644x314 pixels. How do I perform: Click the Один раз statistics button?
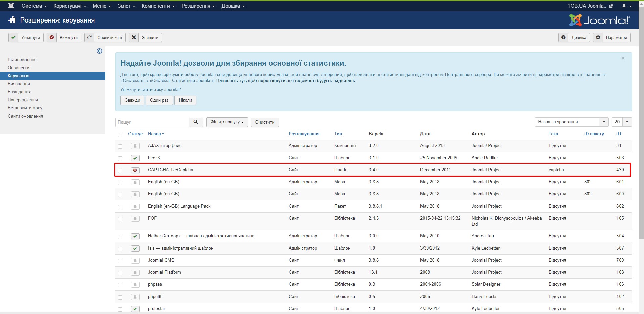[159, 100]
